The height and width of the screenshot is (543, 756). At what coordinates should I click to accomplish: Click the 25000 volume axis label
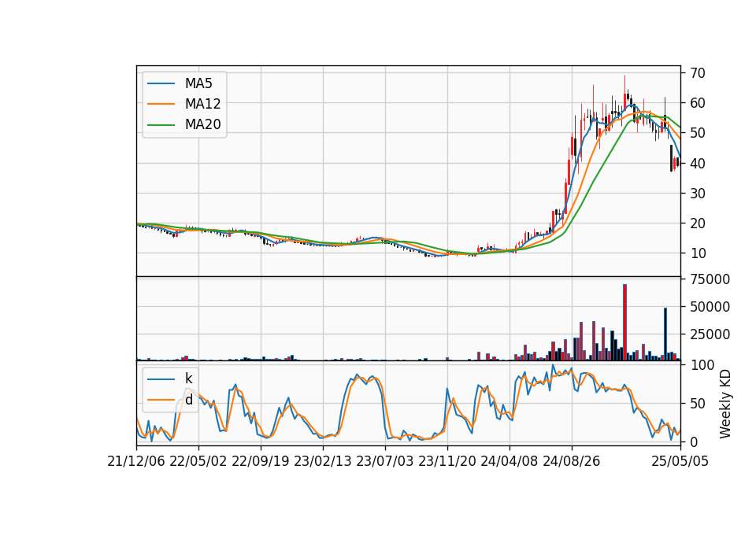(x=710, y=334)
